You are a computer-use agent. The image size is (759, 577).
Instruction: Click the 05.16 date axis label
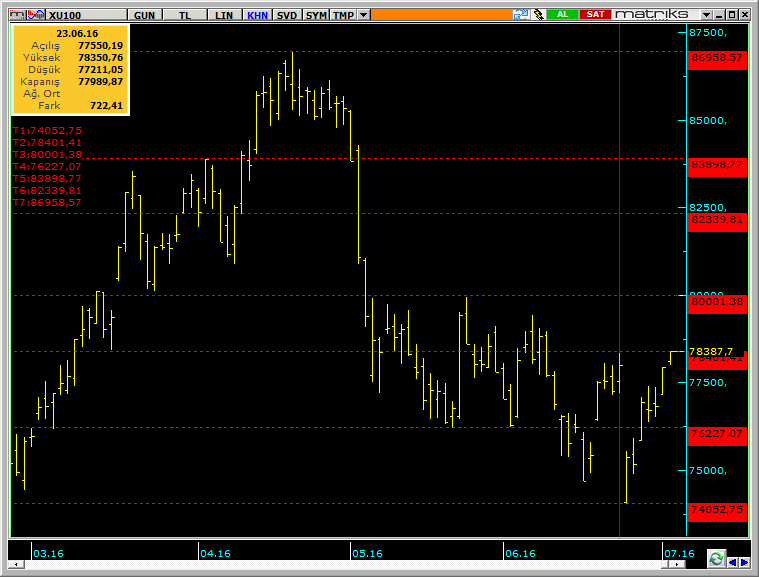click(367, 553)
